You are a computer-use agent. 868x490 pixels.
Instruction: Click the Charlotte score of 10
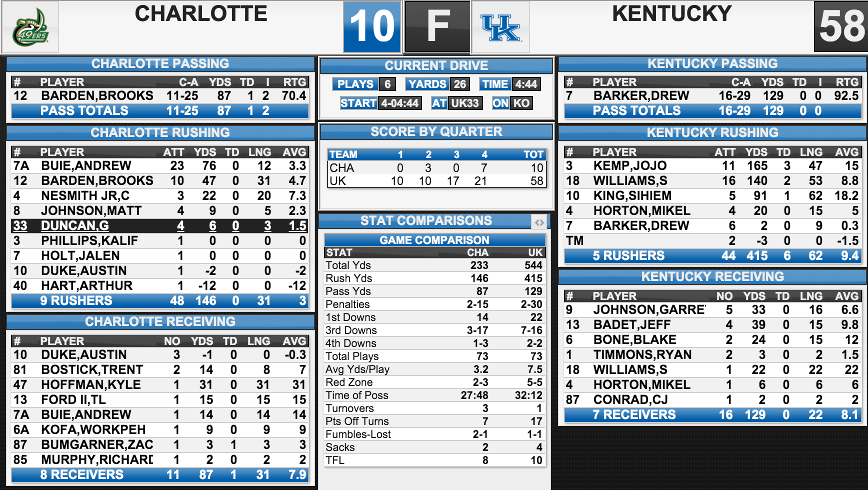tap(372, 26)
